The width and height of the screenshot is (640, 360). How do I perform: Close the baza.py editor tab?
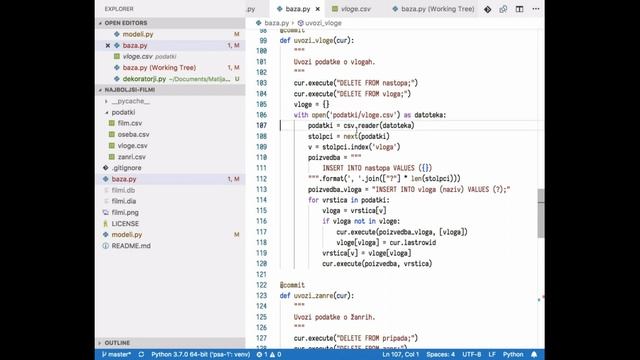point(318,9)
